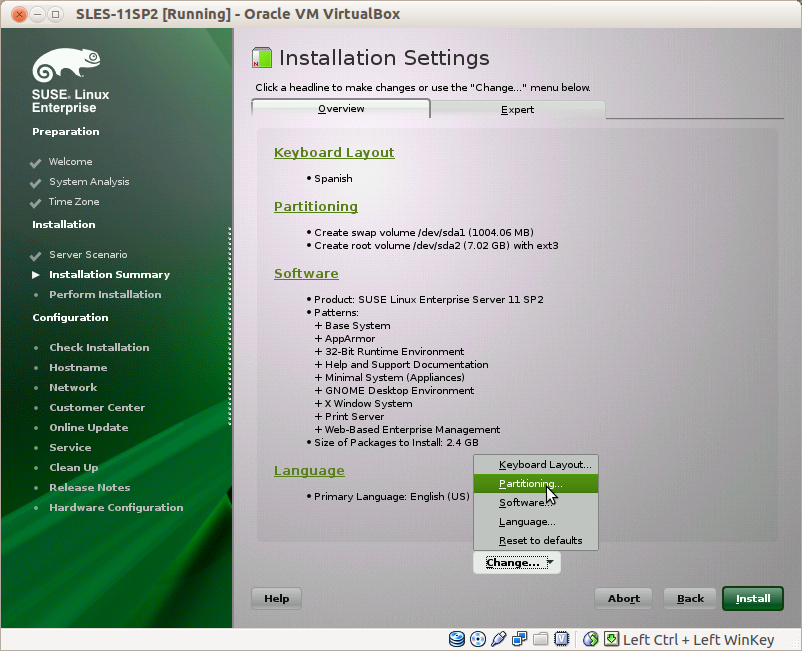Click the Server Scenario checkmark icon
802x651 pixels.
(35, 255)
